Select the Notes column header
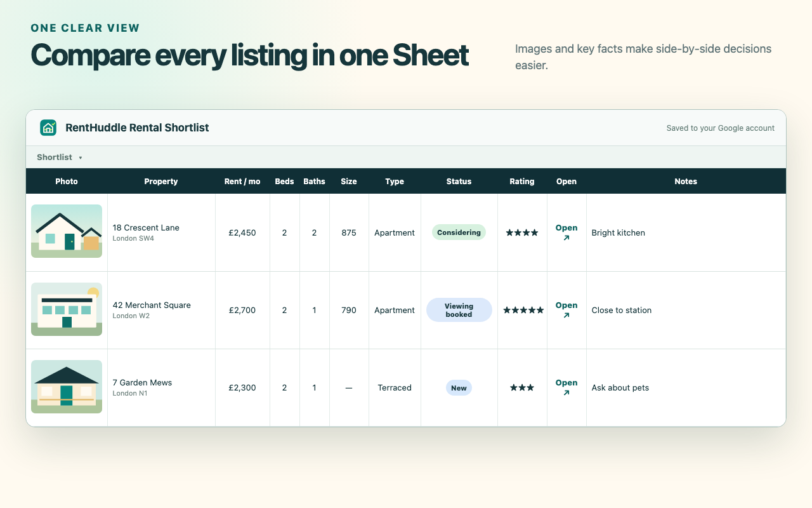The image size is (812, 508). pyautogui.click(x=686, y=181)
